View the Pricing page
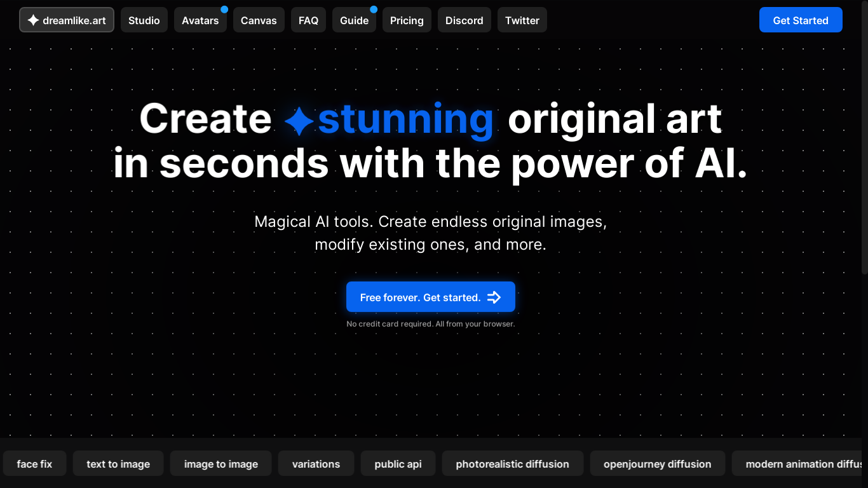 pos(407,20)
